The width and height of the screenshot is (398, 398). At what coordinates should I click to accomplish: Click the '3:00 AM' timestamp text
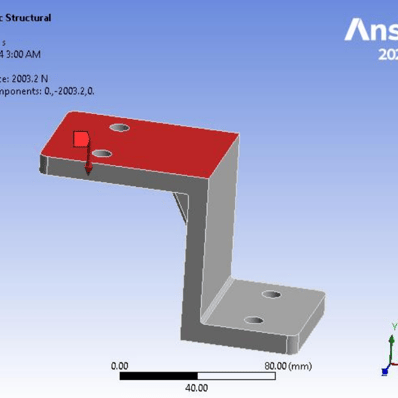click(x=23, y=54)
